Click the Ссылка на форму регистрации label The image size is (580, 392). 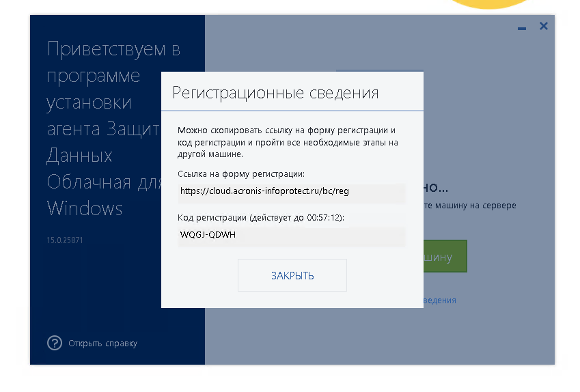(241, 174)
